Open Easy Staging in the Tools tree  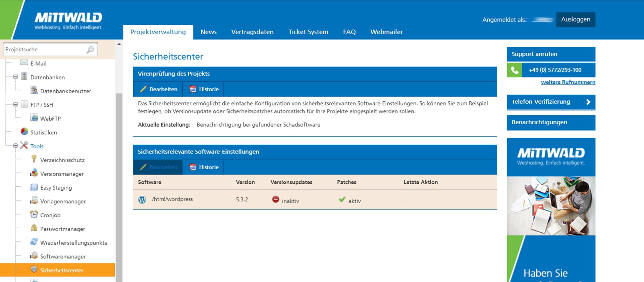click(56, 188)
